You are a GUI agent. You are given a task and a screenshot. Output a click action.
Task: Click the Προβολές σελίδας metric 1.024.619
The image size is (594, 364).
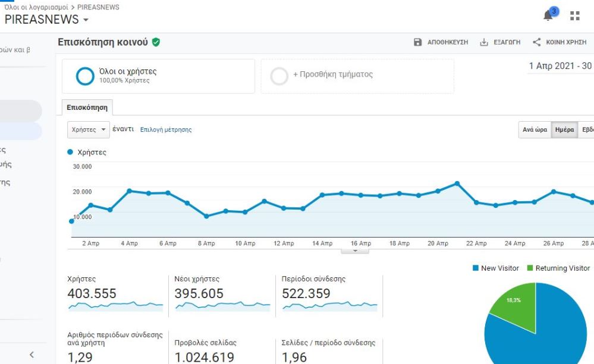(204, 357)
